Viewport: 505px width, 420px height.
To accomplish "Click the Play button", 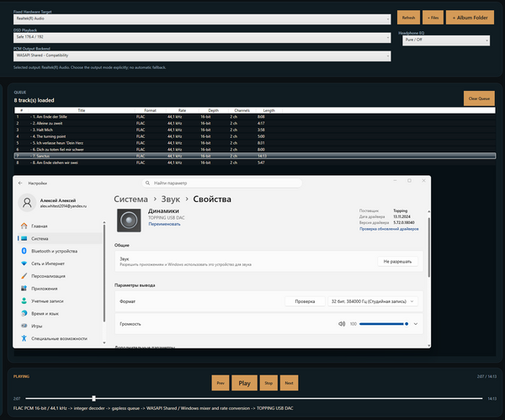I will [244, 383].
